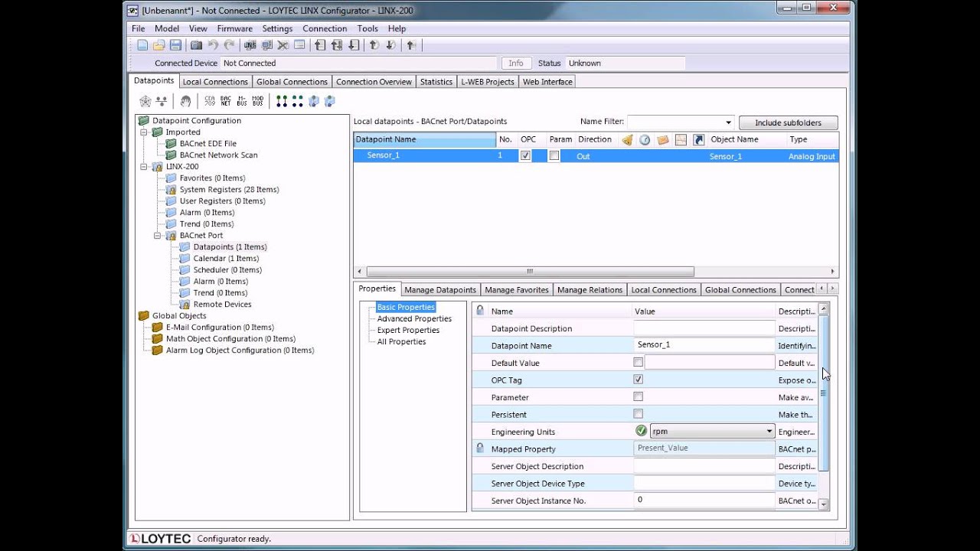Click the down arrow toolbar icon
The image size is (980, 551).
(x=390, y=45)
